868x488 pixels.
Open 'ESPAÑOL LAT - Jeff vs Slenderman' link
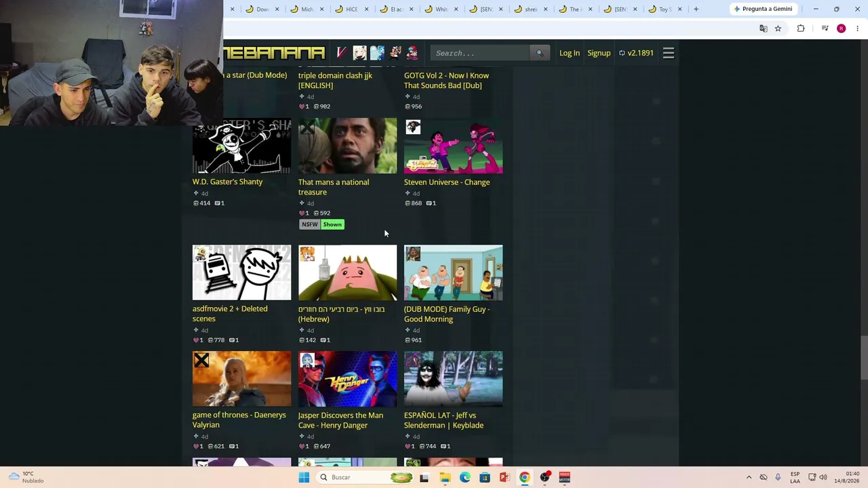tap(443, 420)
